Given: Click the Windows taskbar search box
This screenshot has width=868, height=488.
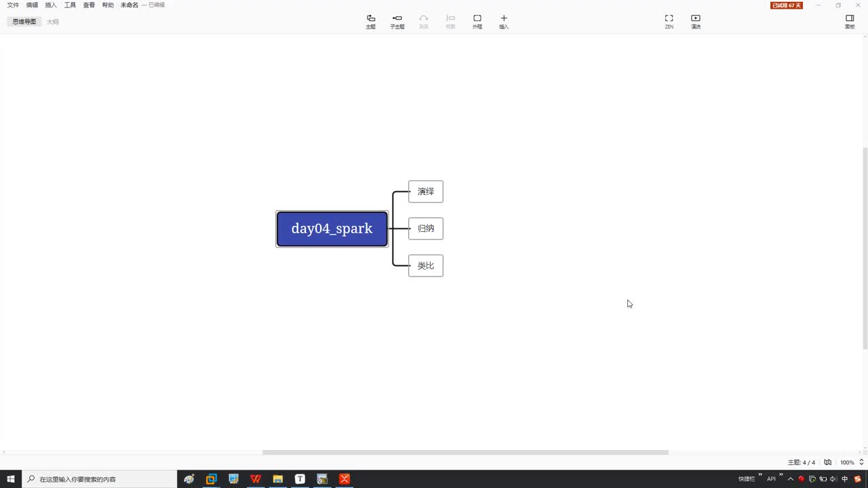Looking at the screenshot, I should (x=100, y=479).
